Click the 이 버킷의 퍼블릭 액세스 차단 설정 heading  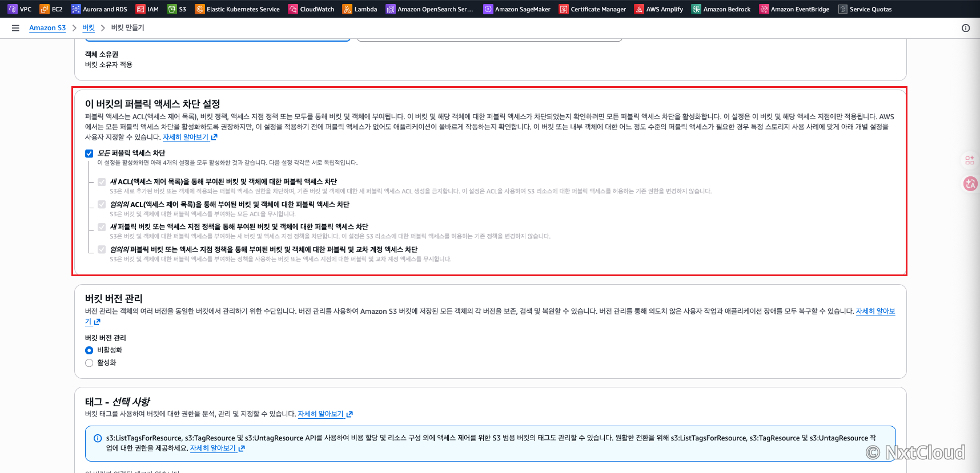152,104
